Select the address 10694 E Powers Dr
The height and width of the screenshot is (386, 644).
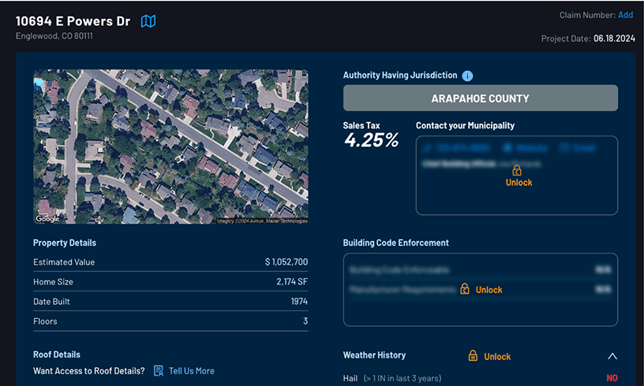pos(73,21)
